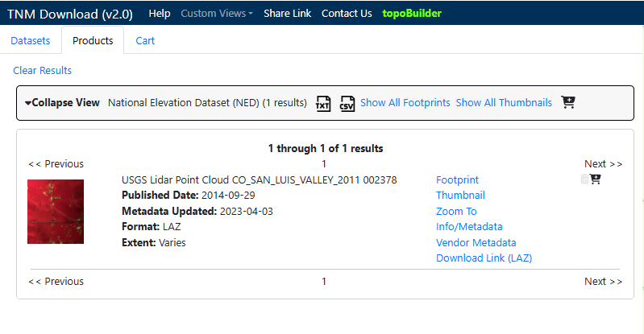Add all results to cart icon
The height and width of the screenshot is (334, 644).
tap(568, 102)
